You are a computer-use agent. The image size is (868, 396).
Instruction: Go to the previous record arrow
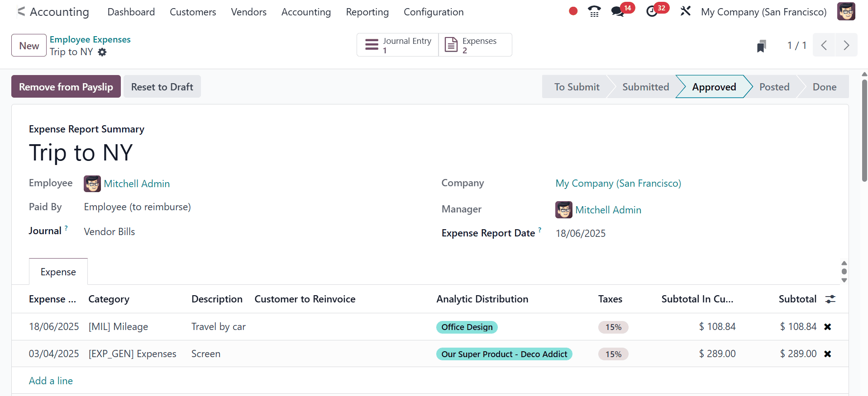pos(824,45)
